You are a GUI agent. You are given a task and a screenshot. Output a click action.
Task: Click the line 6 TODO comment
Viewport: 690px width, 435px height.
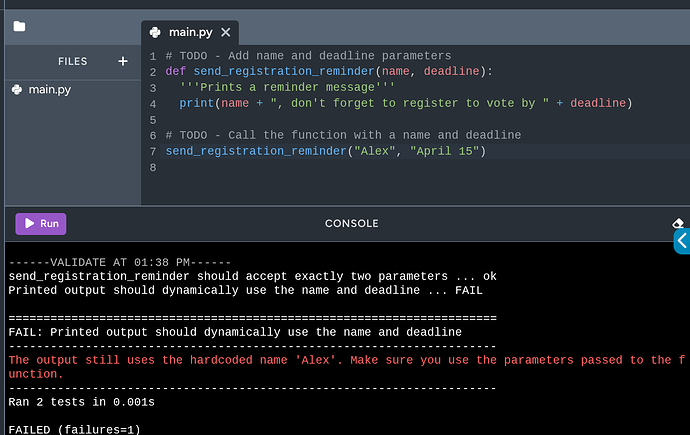point(343,135)
